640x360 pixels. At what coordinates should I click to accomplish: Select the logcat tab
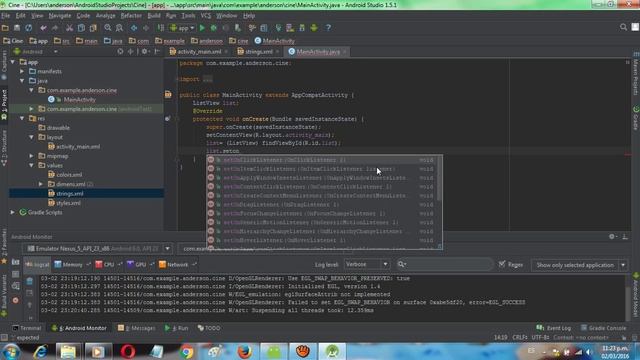[37, 264]
